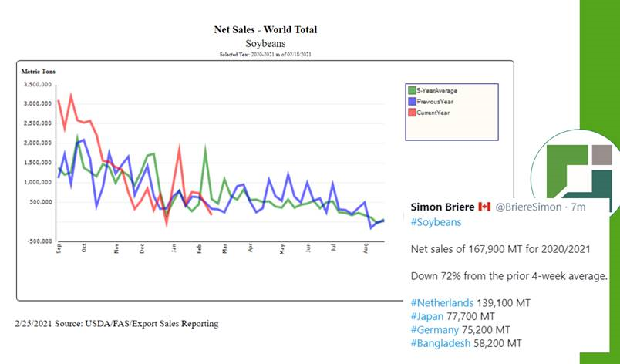Click the Sep label on the x-axis

tap(59, 248)
